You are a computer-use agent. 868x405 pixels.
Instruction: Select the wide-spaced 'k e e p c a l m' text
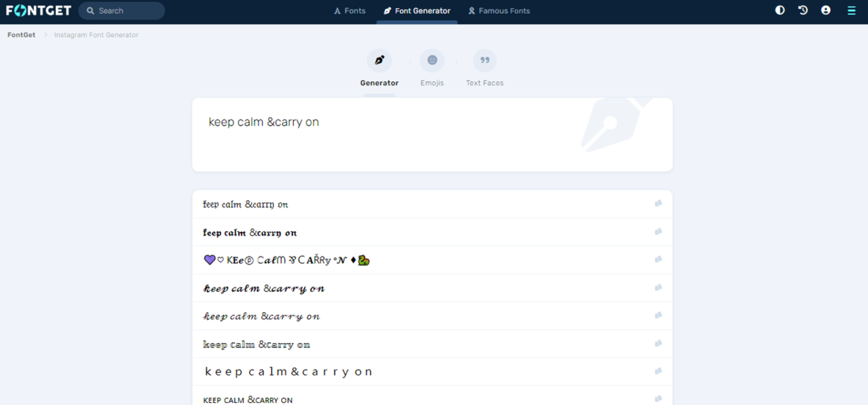[288, 372]
